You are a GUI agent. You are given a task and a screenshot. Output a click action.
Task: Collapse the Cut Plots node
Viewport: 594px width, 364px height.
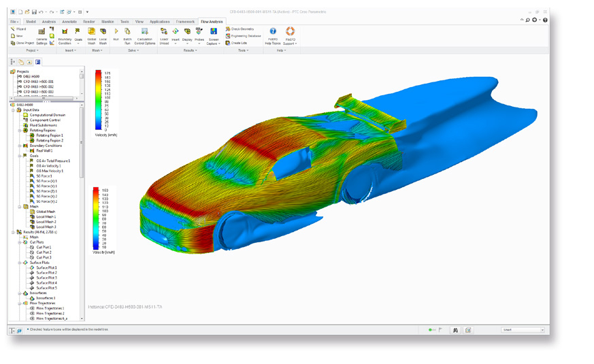click(20, 242)
